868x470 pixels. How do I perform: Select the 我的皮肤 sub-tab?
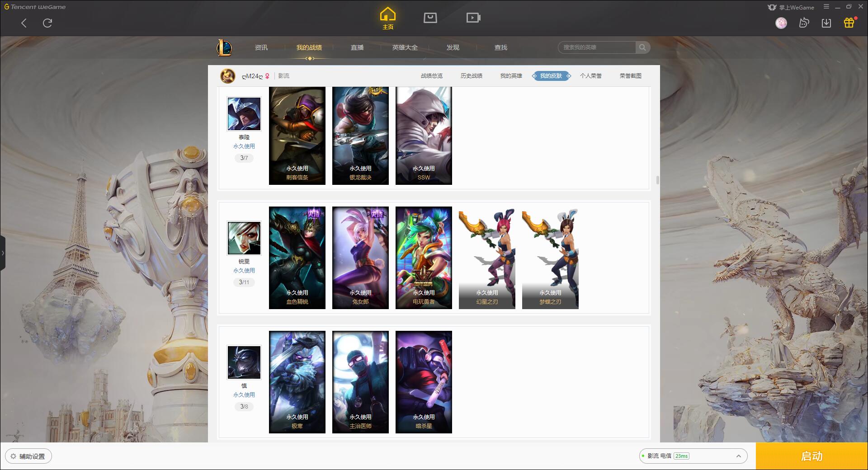click(x=551, y=76)
